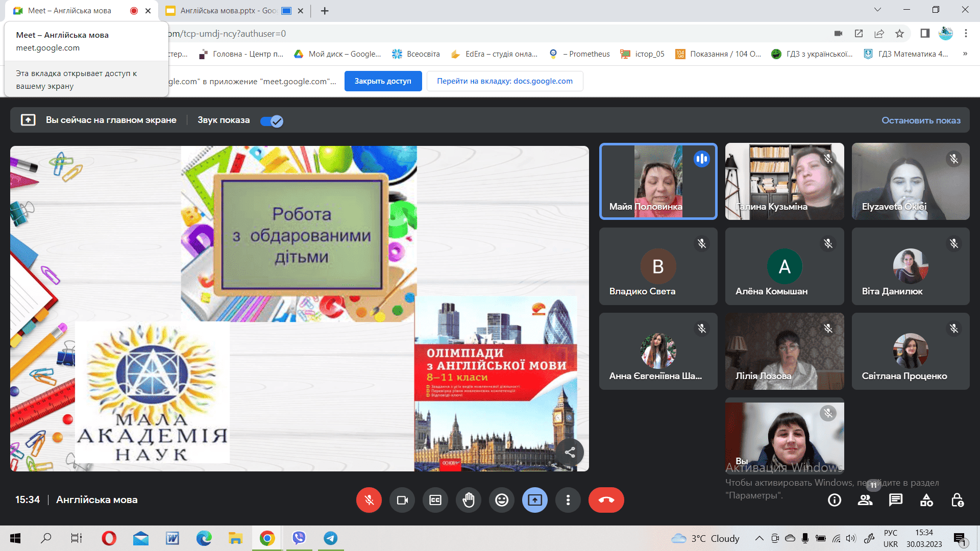Open Microsoft Edge from taskbar

pos(204,538)
